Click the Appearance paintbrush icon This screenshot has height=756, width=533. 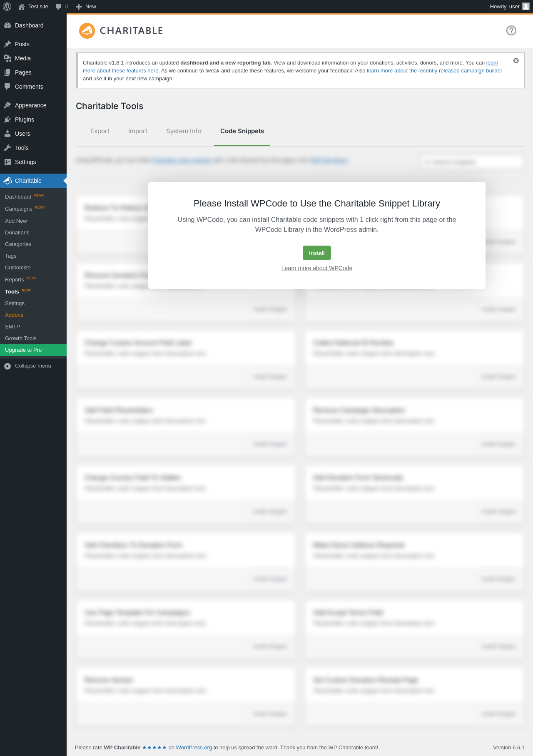click(7, 105)
